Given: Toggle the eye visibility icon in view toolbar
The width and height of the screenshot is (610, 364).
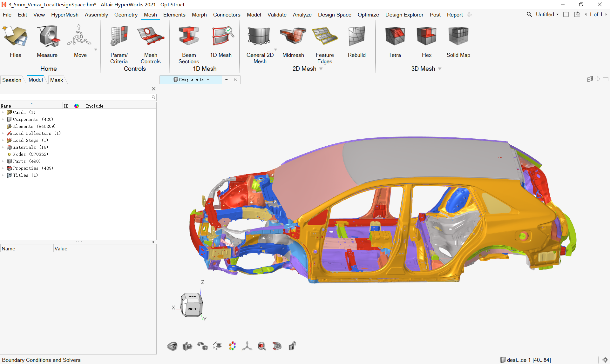Looking at the screenshot, I should coord(172,346).
